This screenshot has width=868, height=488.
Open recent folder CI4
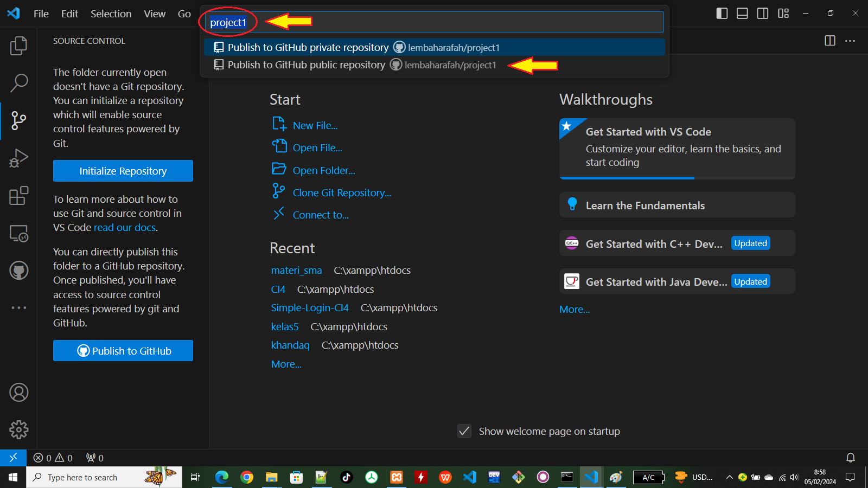(278, 289)
